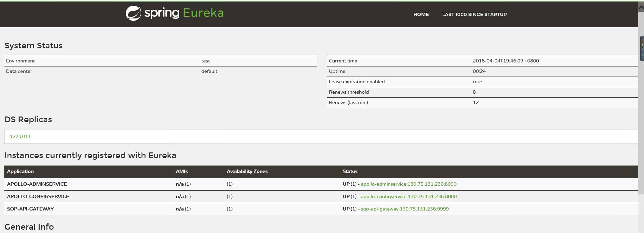Open the 127.0.0.1 replica link

[x=20, y=136]
